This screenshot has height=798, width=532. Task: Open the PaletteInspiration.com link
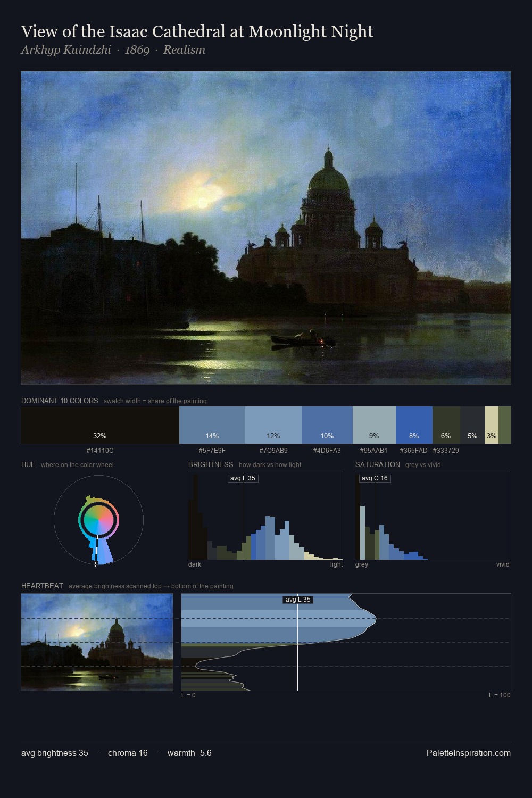click(469, 753)
